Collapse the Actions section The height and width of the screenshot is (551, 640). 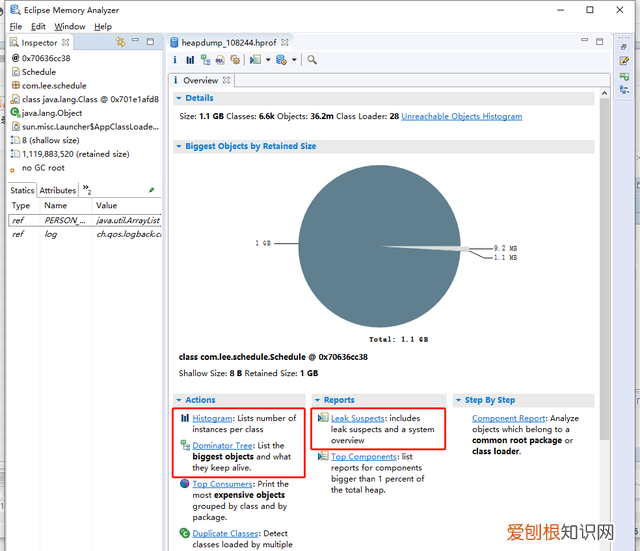179,400
